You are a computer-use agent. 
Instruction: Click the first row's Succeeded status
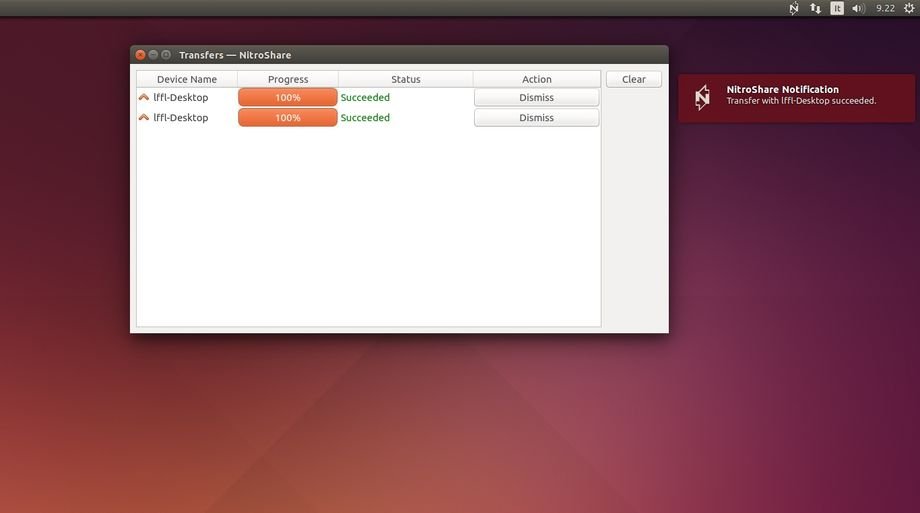[x=365, y=97]
